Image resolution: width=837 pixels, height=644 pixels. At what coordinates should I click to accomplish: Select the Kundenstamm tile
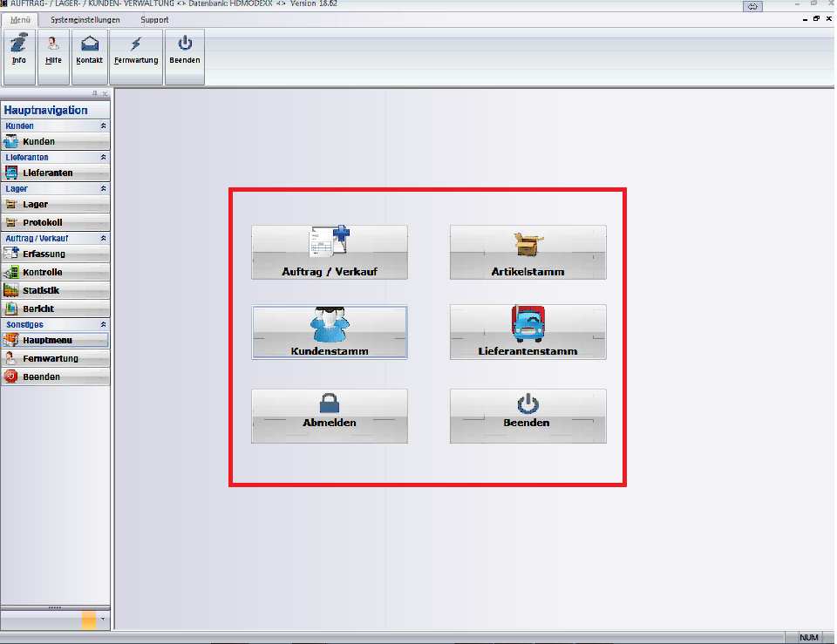(x=330, y=332)
